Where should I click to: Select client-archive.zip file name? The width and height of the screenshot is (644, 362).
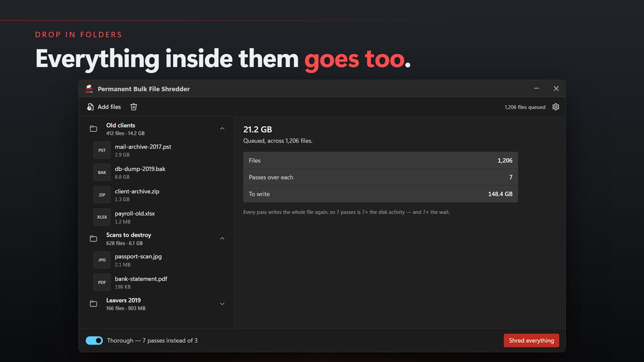coord(137,191)
